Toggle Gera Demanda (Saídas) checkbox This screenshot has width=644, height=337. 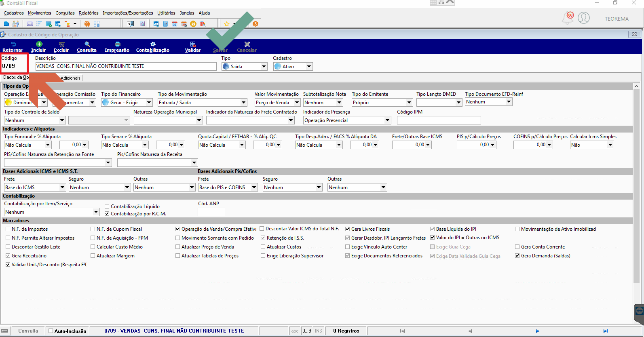coord(517,256)
